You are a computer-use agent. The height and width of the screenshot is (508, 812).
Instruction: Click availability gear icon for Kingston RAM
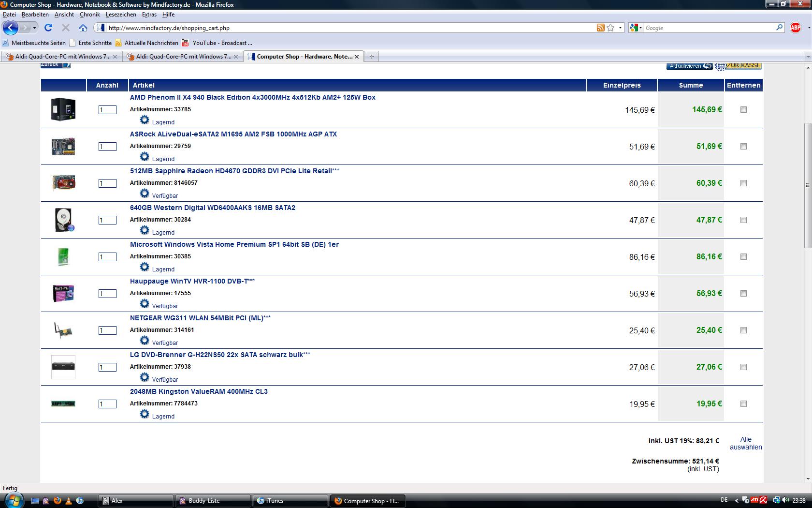pyautogui.click(x=145, y=414)
